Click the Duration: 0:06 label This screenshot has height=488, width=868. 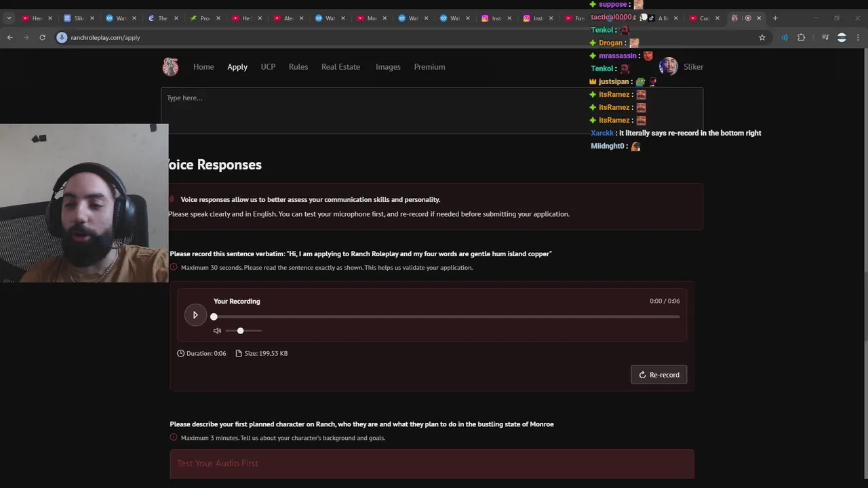(201, 353)
